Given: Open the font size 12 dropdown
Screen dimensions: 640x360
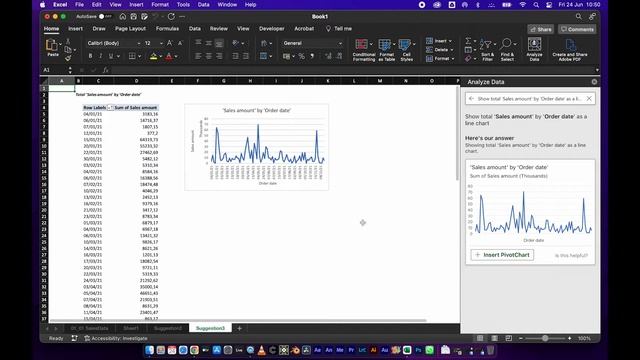Looking at the screenshot, I should coord(161,43).
